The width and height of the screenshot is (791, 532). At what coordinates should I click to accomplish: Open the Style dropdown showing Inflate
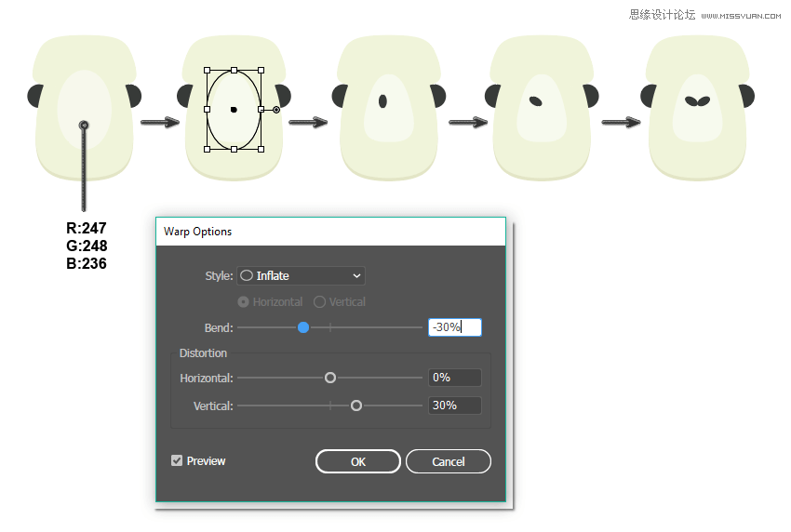pyautogui.click(x=301, y=276)
